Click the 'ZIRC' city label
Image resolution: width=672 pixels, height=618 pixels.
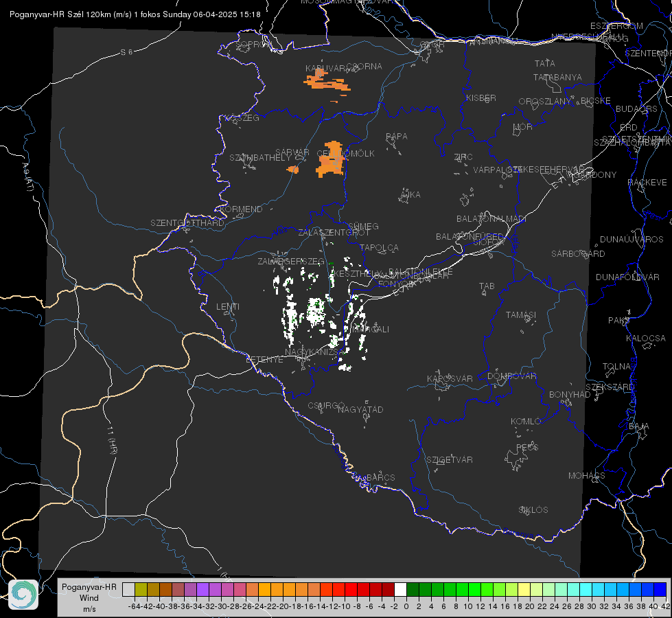463,157
